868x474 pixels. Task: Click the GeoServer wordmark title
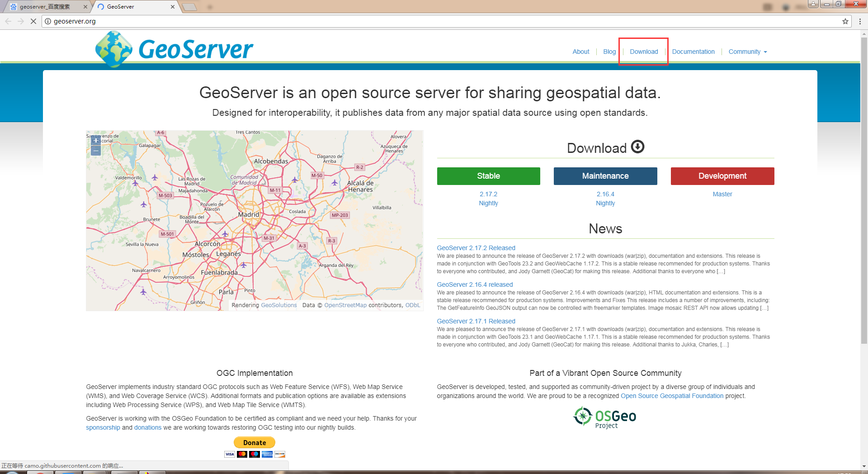pyautogui.click(x=196, y=49)
